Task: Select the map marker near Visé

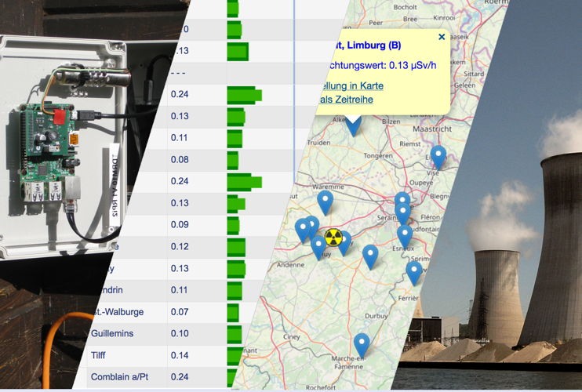Action: [x=438, y=155]
